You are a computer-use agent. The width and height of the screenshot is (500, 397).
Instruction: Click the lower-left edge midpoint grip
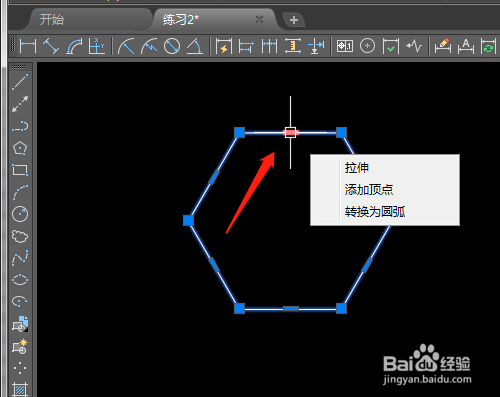click(214, 265)
